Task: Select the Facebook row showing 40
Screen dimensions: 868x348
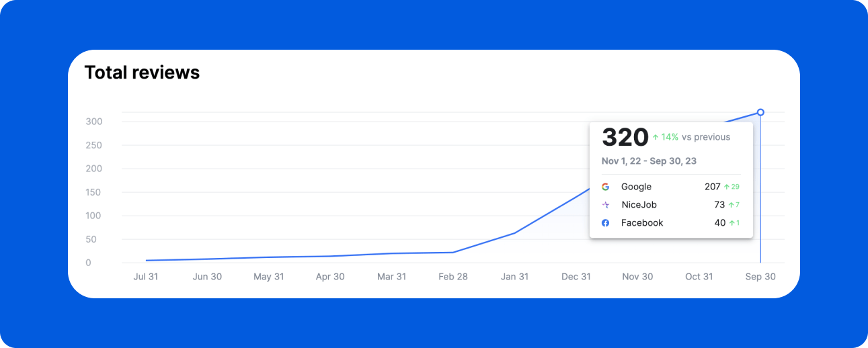Action: (x=670, y=223)
